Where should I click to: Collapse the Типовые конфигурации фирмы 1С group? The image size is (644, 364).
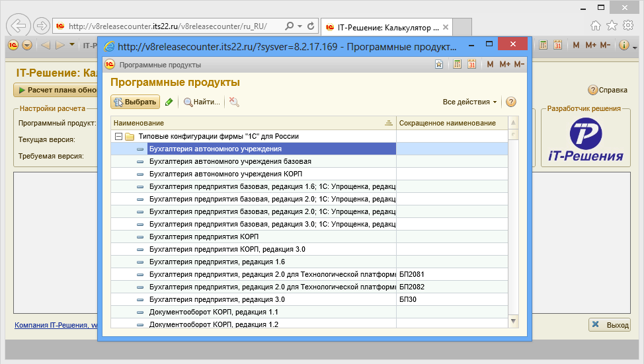pos(118,136)
